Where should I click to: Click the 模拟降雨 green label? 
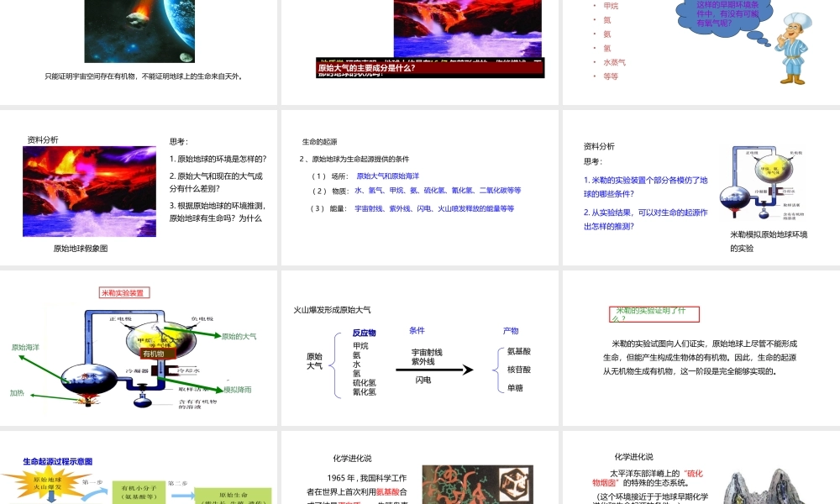[x=238, y=390]
